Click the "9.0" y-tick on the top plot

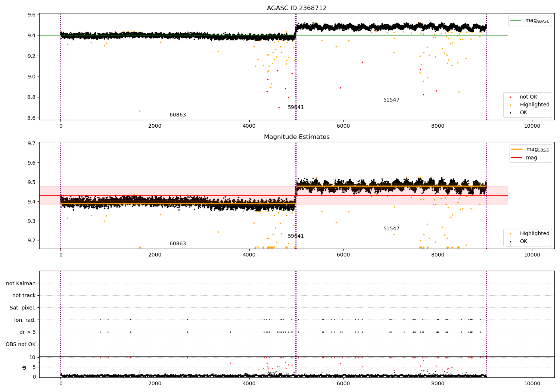(31, 77)
